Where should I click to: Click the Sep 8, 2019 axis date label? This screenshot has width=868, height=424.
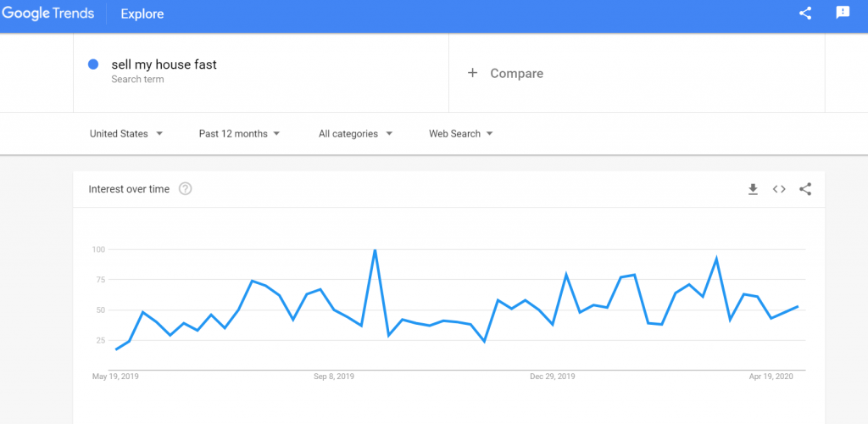click(x=334, y=377)
